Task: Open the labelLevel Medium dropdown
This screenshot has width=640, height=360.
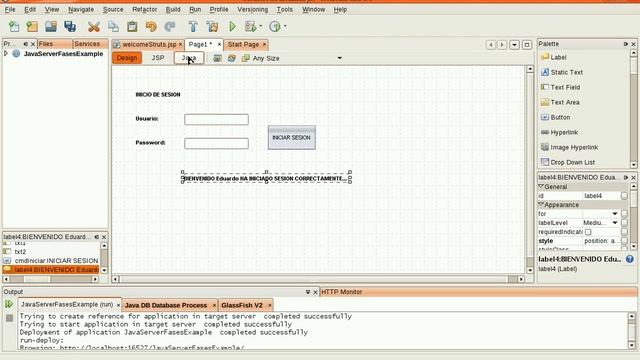Action: click(615, 223)
